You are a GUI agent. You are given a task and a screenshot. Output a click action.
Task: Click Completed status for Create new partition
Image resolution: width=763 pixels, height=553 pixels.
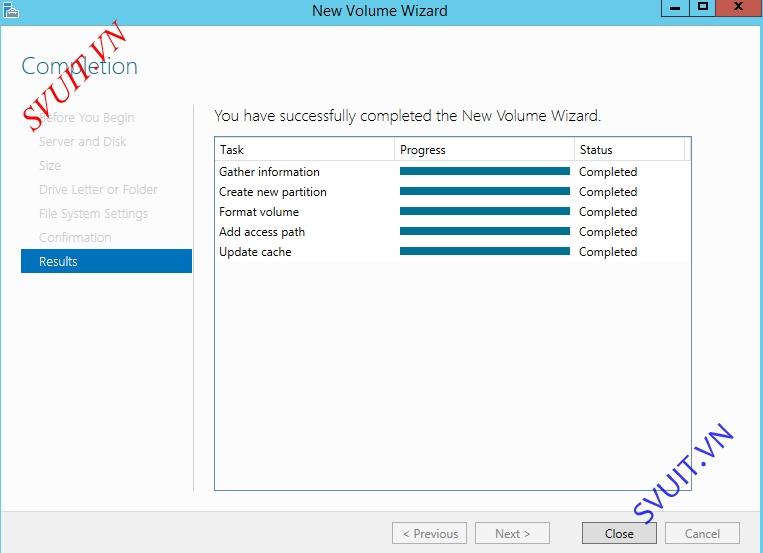coord(608,192)
